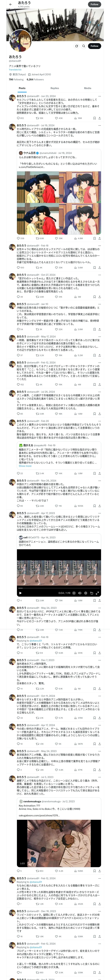Image resolution: width=110 pixels, height=980 pixels.
Task: Expand Show more in quoted post
Action: pyautogui.click(x=25, y=466)
